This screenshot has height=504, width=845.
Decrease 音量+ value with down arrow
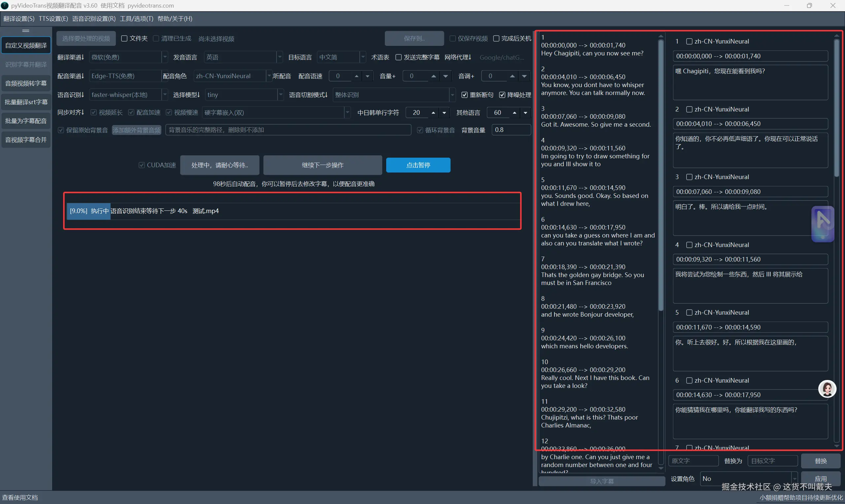(445, 76)
